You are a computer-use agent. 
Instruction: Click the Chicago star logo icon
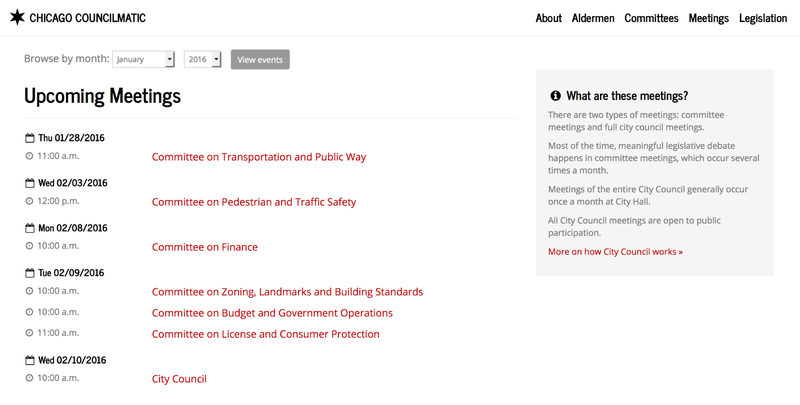point(17,18)
